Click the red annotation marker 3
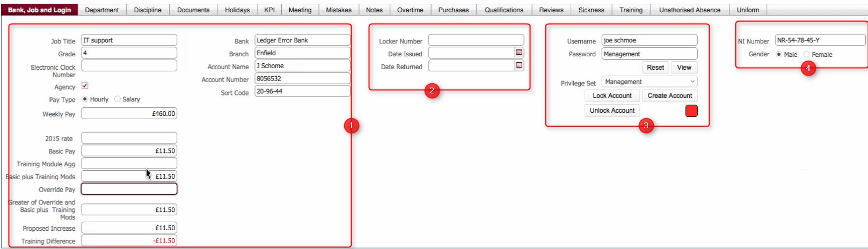The height and width of the screenshot is (249, 868). [646, 126]
